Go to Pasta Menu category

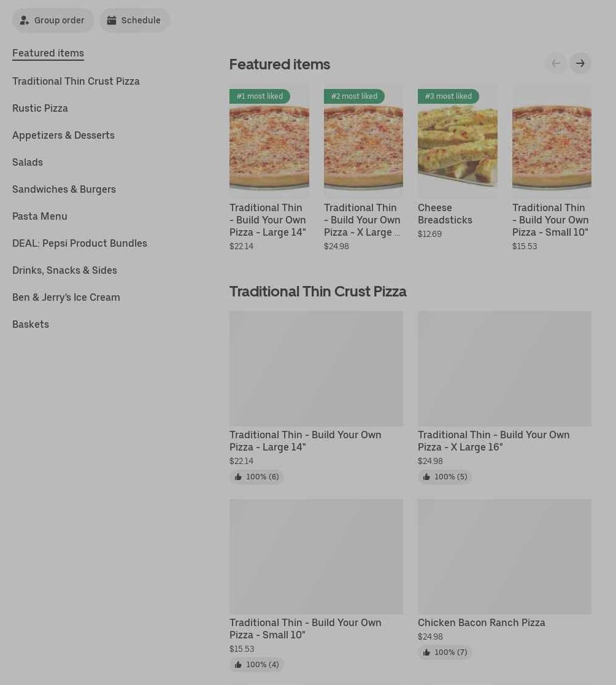40,216
